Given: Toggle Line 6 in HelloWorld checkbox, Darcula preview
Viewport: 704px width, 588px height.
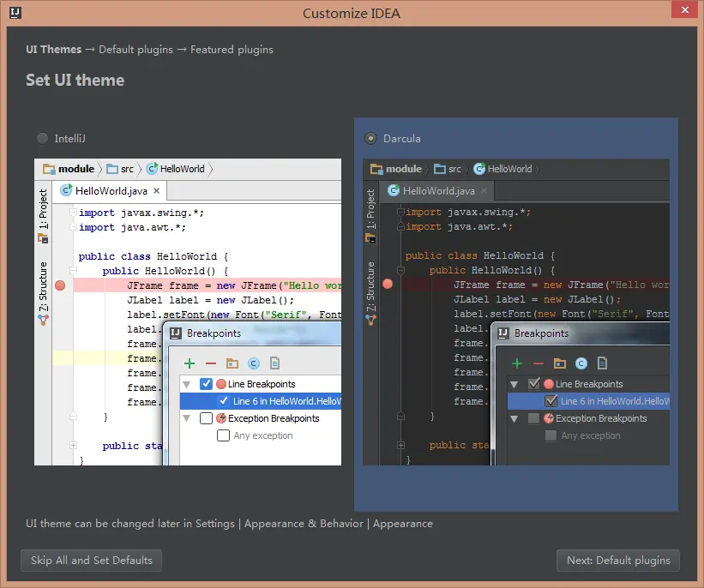Looking at the screenshot, I should pyautogui.click(x=551, y=401).
